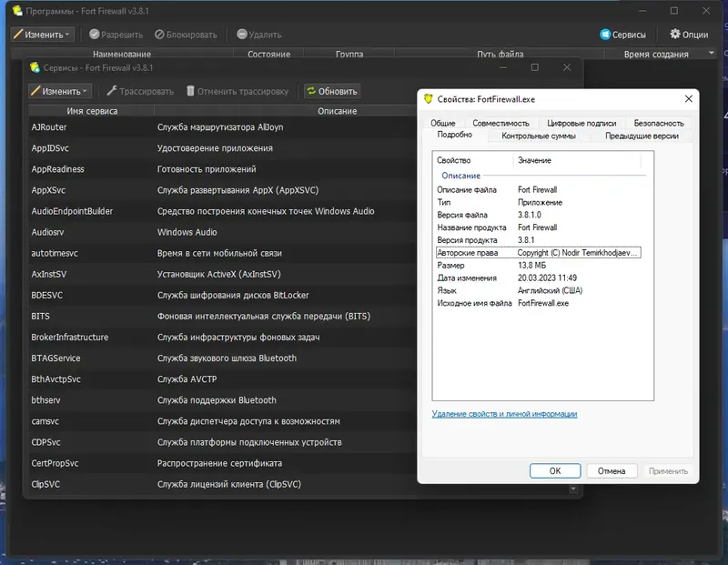The image size is (728, 565).
Task: Click Fort Firewall icon in Сервисы title bar
Action: (x=35, y=67)
